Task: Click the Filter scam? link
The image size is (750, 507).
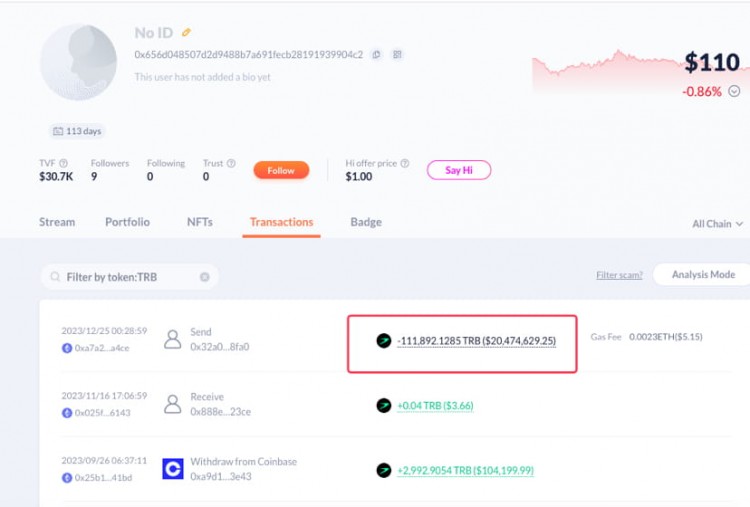Action: pyautogui.click(x=619, y=275)
